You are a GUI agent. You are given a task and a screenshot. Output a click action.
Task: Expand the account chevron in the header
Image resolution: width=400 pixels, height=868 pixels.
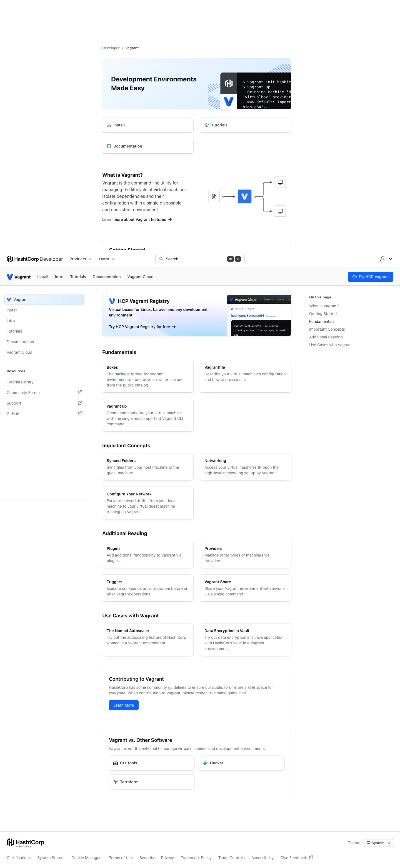pyautogui.click(x=391, y=259)
